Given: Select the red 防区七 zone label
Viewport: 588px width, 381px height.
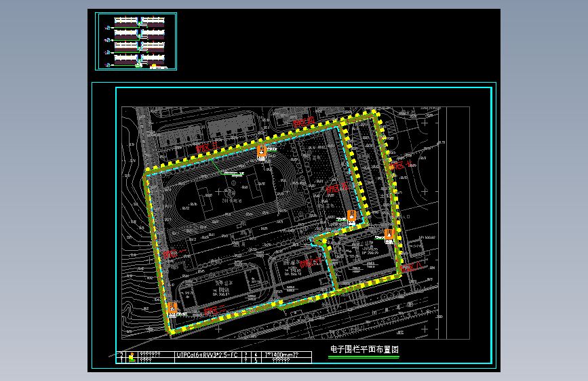Looking at the screenshot, I should pos(401,165).
